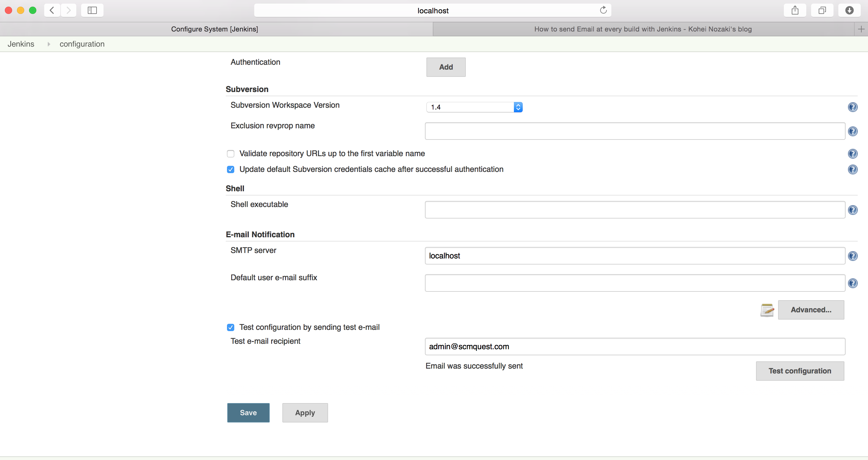Click the Add authentication button
Screen dimensions: 868x460
pos(446,67)
